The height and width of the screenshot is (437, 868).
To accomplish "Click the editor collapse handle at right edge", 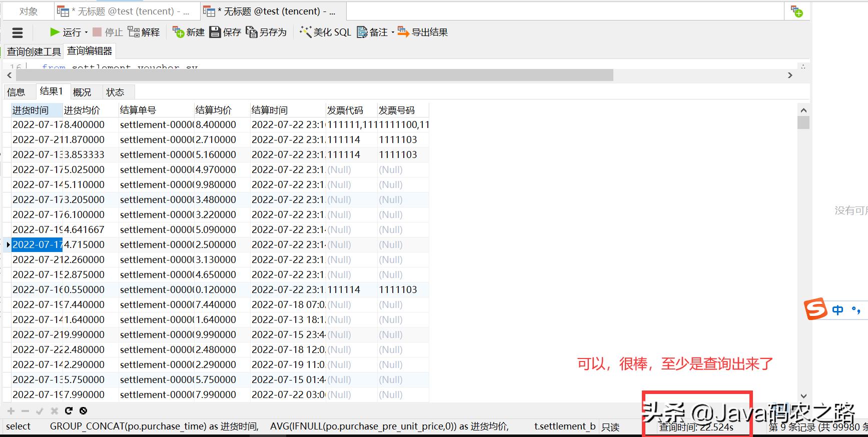I will point(803,66).
